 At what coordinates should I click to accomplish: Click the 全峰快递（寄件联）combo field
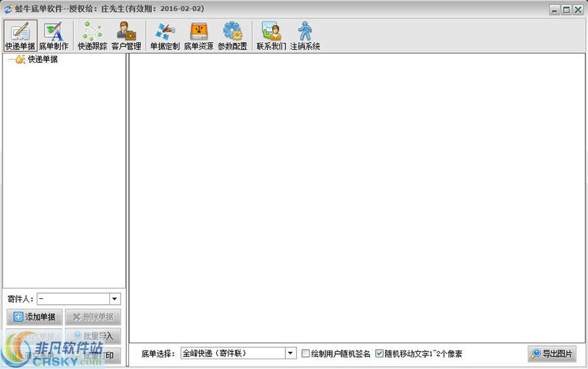[x=233, y=353]
